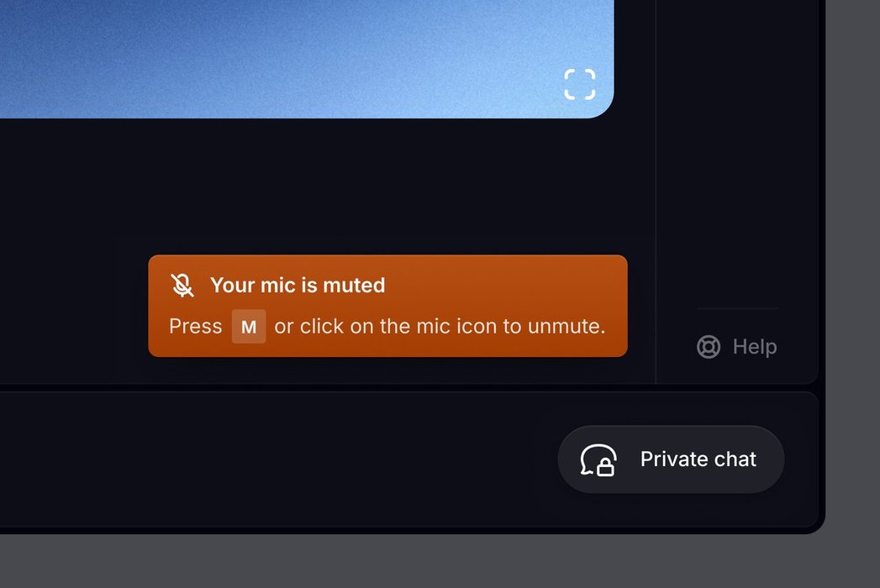This screenshot has width=880, height=588.
Task: Click the 'Private chat' label text
Action: point(698,459)
